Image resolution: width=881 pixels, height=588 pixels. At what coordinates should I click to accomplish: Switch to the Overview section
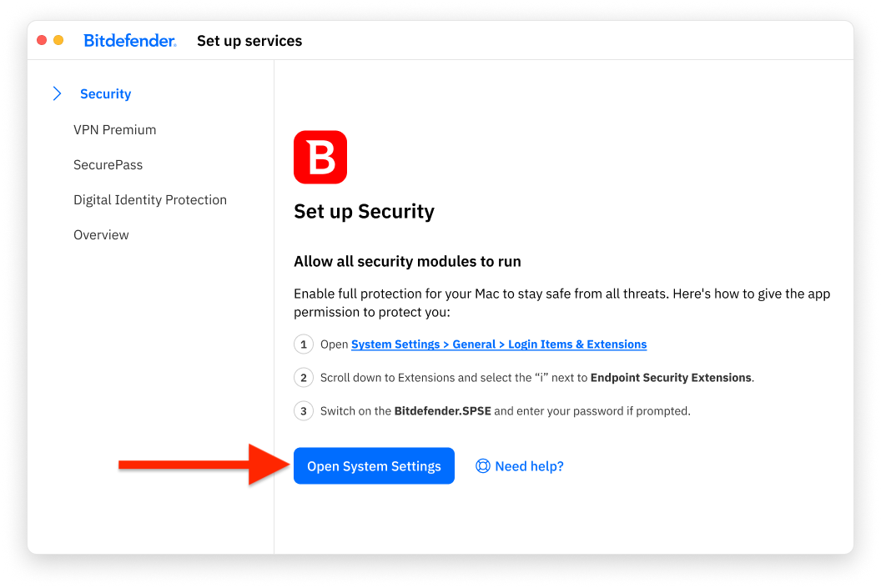coord(101,235)
